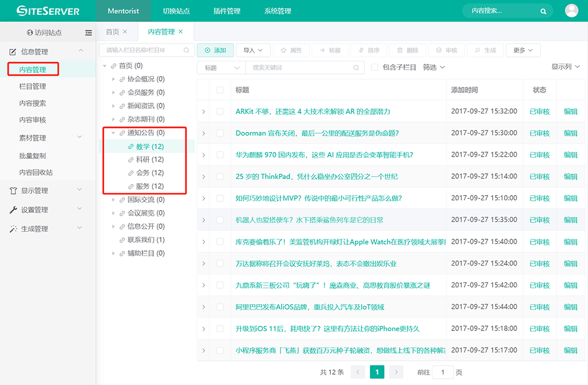
Task: Click the 排序 toolbar button
Action: pyautogui.click(x=369, y=50)
